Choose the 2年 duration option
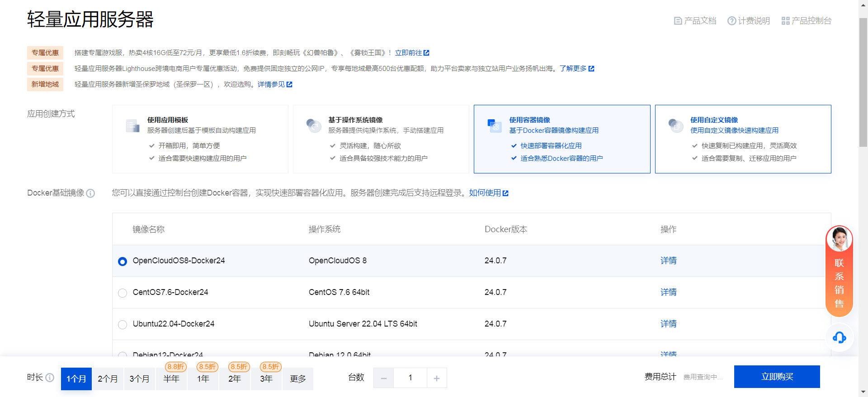This screenshot has width=868, height=397. pos(235,379)
